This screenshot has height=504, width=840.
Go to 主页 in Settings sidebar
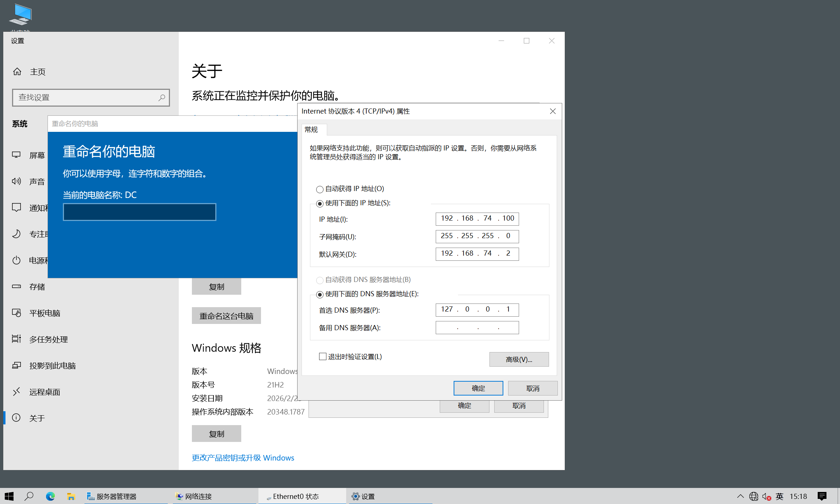coord(38,71)
